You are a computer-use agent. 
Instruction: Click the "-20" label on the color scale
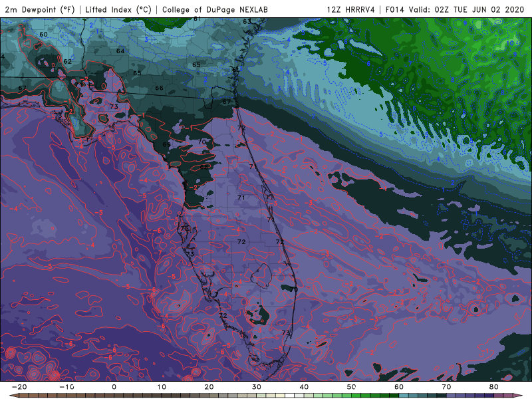(x=19, y=387)
